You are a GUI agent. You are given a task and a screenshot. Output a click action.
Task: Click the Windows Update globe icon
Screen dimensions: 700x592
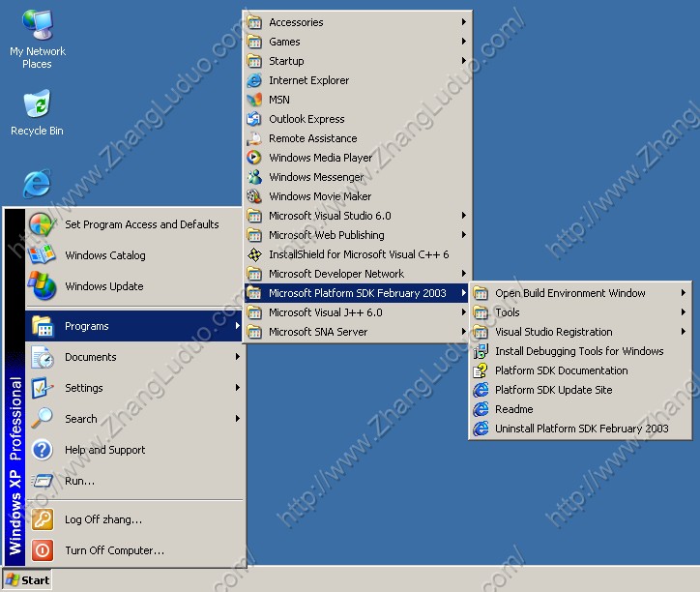tap(42, 286)
